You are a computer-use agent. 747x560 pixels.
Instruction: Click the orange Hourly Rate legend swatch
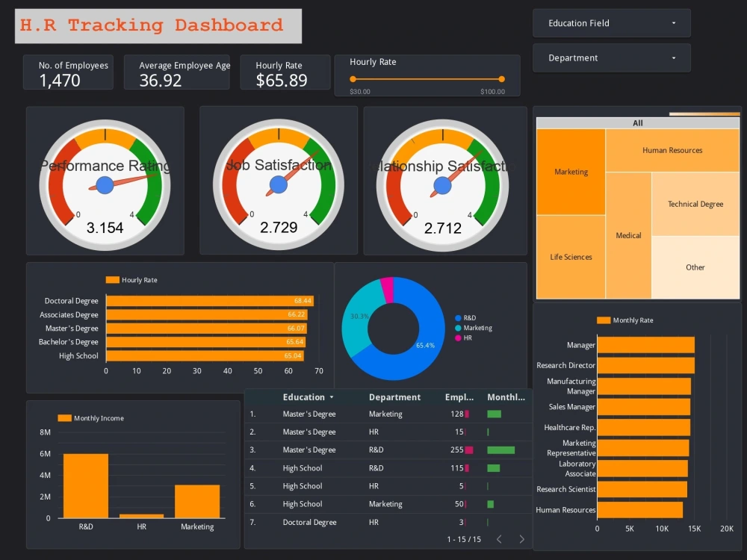tap(111, 280)
